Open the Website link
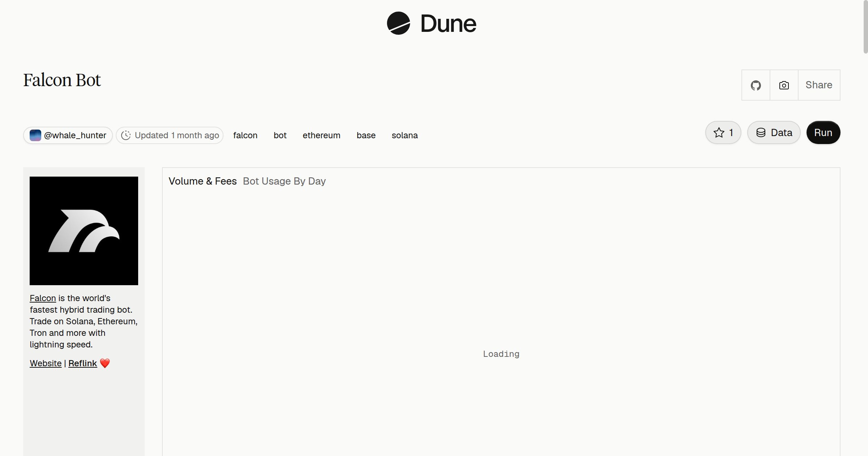The height and width of the screenshot is (456, 868). (46, 363)
